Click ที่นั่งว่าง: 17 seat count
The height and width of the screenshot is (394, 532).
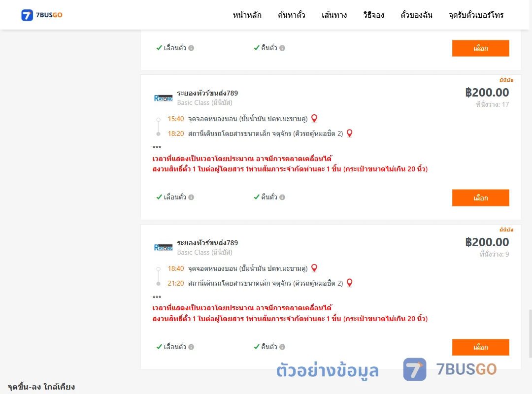click(492, 104)
